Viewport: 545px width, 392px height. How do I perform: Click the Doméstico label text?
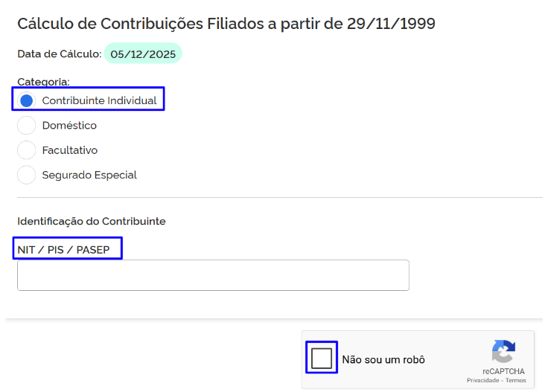point(69,126)
